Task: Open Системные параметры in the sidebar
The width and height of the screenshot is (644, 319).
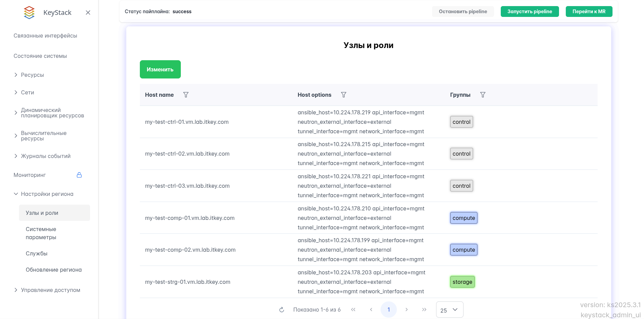Action: pos(41,233)
